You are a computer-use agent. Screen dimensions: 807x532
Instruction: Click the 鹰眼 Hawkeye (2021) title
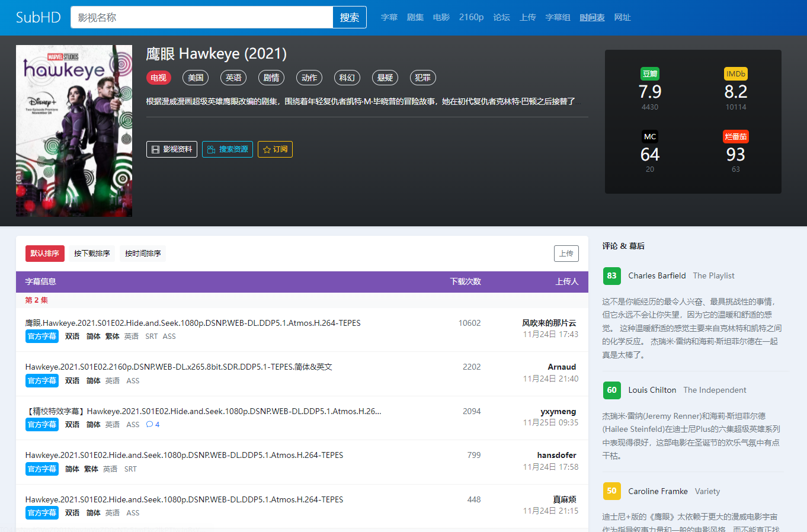pos(216,54)
